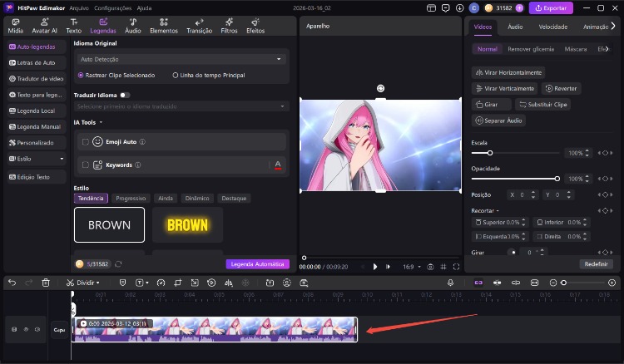This screenshot has height=364, width=624.
Task: Switch to the Áudio properties tab
Action: (x=515, y=27)
